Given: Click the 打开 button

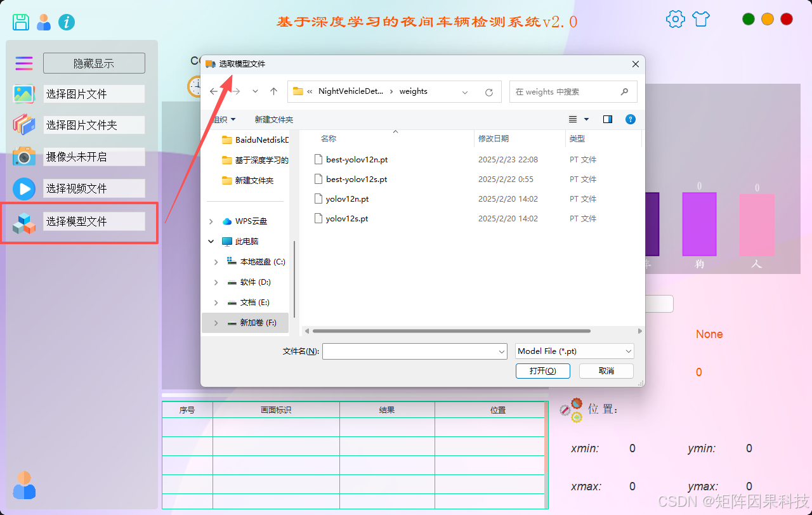Looking at the screenshot, I should [x=543, y=371].
